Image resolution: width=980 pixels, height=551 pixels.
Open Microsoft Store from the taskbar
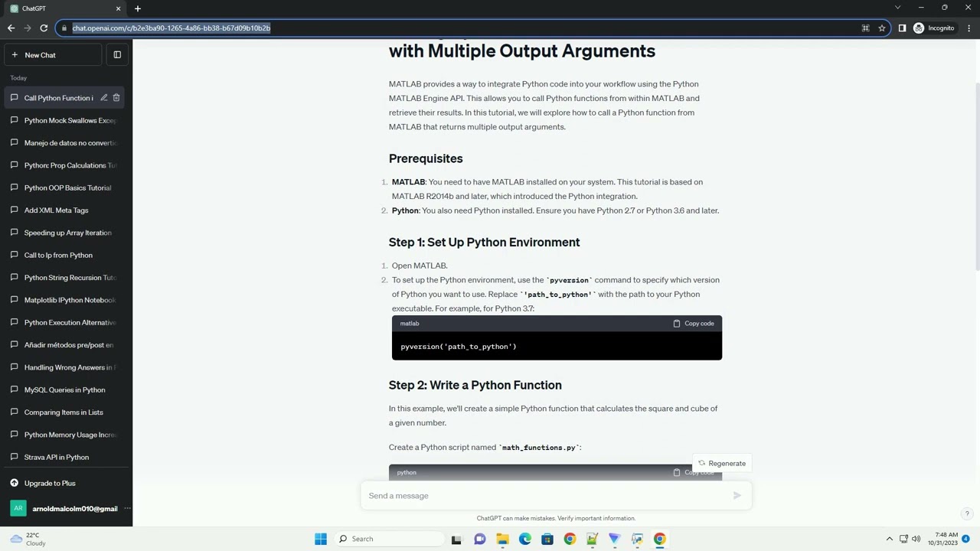coord(547,539)
